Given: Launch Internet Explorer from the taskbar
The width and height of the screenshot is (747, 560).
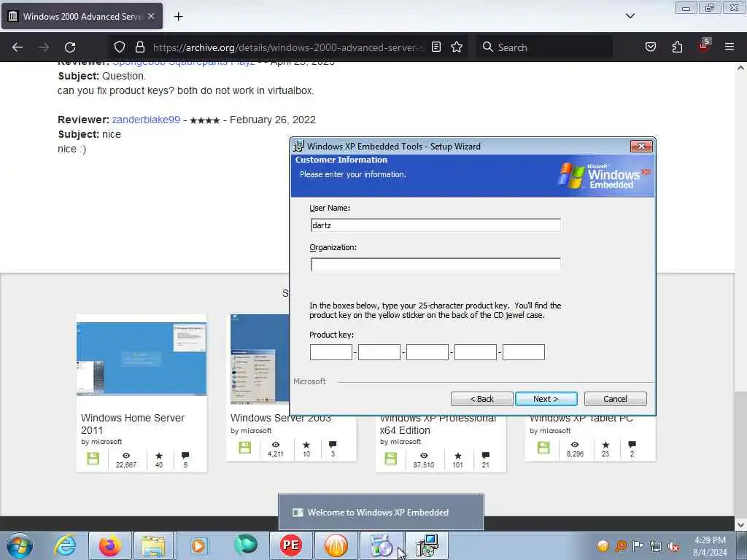Looking at the screenshot, I should (x=65, y=545).
